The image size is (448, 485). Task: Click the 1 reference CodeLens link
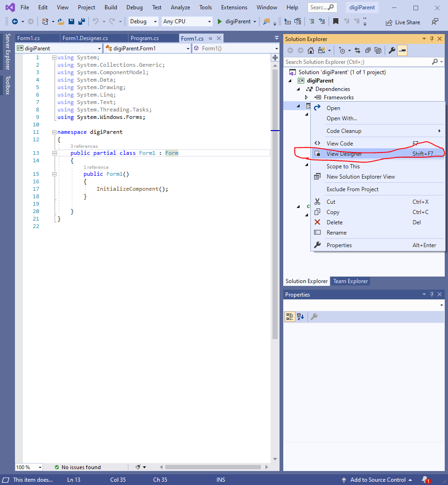point(96,167)
